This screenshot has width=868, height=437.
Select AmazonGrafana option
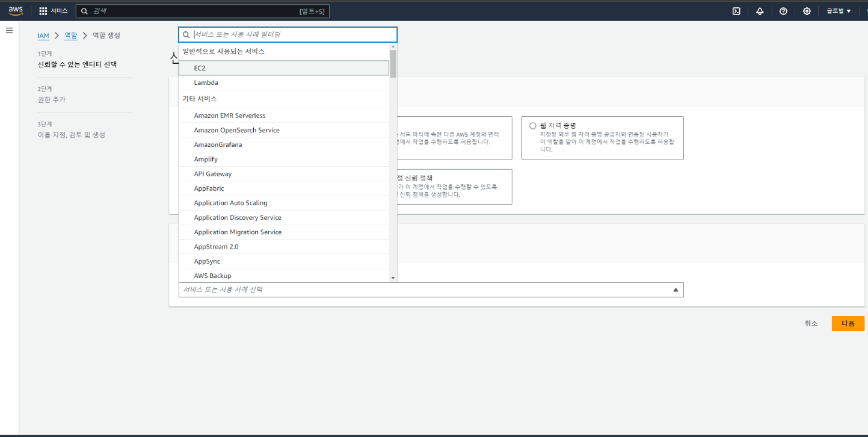284,144
